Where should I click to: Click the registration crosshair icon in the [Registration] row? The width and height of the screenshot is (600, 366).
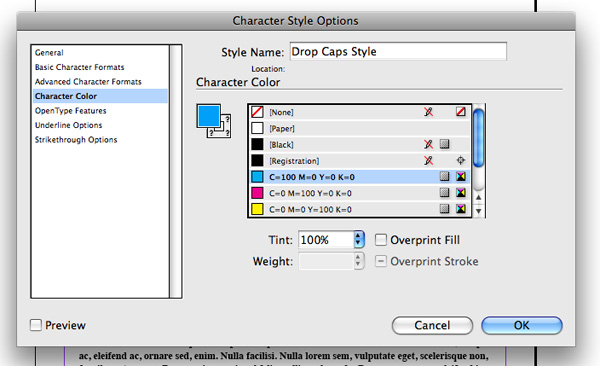[461, 160]
